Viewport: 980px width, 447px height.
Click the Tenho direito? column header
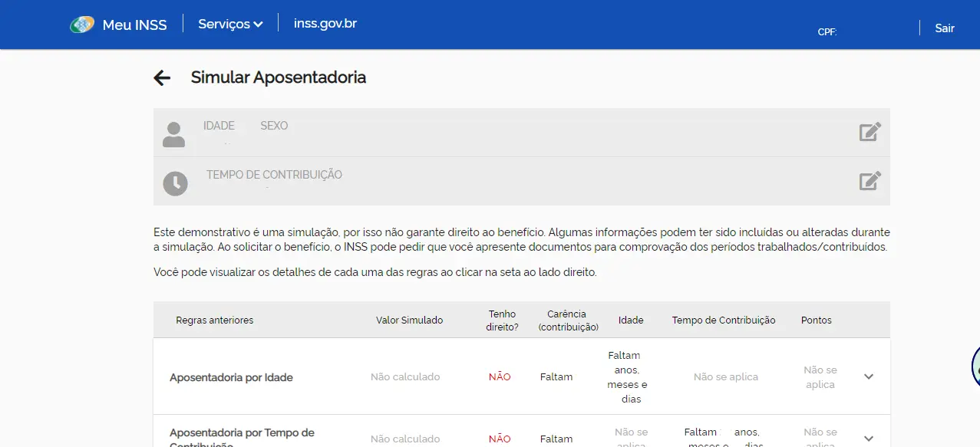point(502,320)
